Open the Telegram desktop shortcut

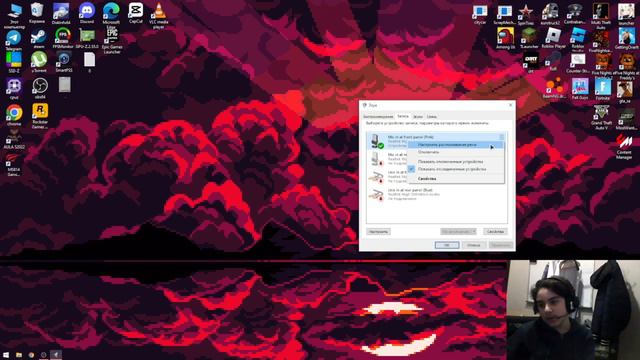click(x=13, y=40)
